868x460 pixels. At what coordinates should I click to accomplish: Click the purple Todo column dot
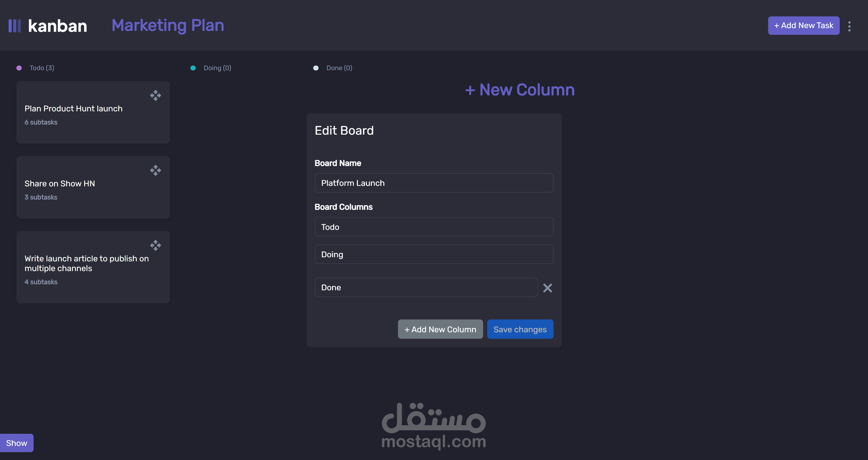(x=19, y=68)
